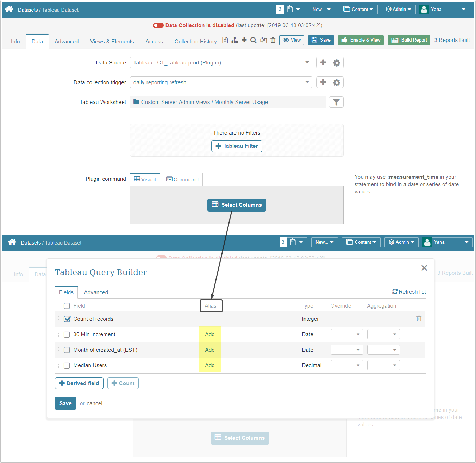Switch to the Access tab
This screenshot has height=463, width=476.
(154, 42)
